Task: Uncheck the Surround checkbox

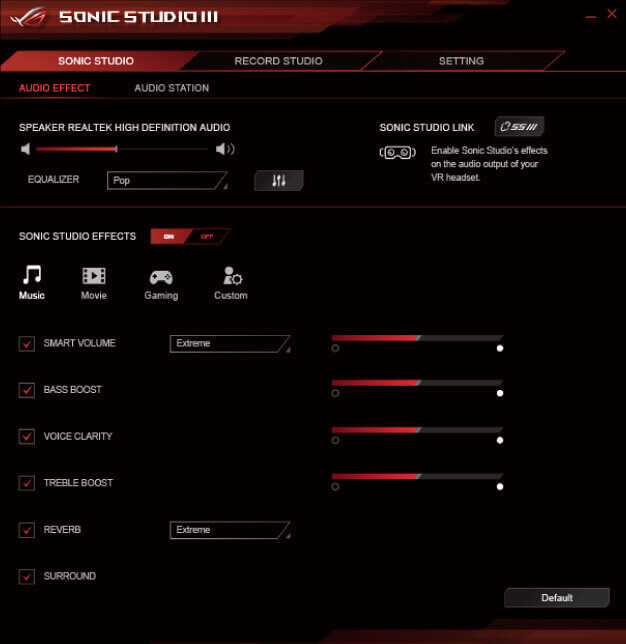Action: pyautogui.click(x=27, y=576)
